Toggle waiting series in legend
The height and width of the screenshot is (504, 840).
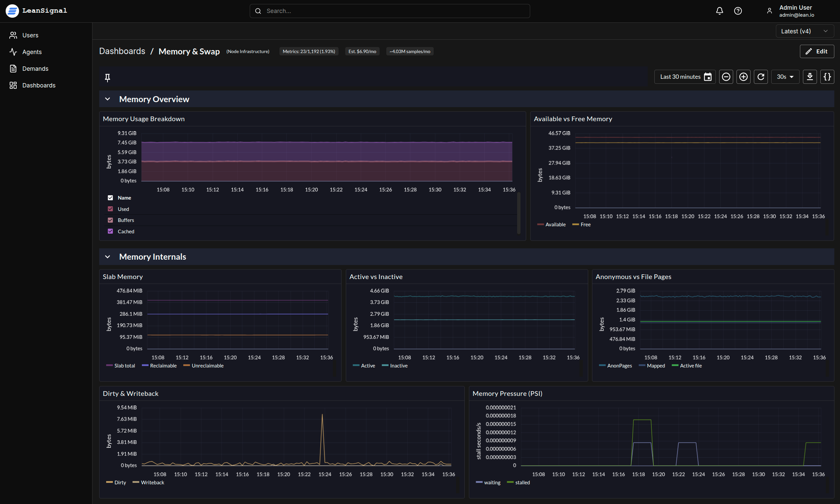coord(488,483)
